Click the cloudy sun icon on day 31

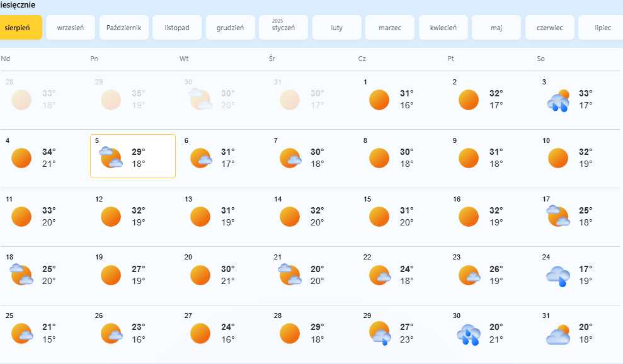(558, 334)
